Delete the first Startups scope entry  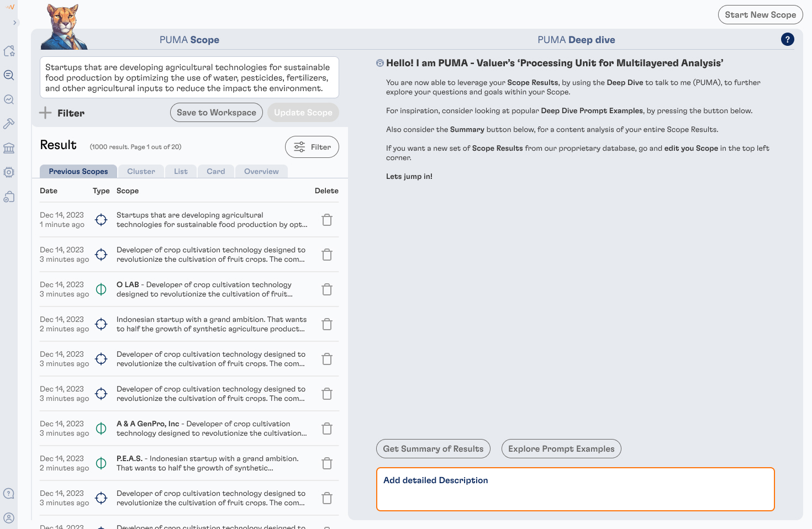pyautogui.click(x=327, y=220)
